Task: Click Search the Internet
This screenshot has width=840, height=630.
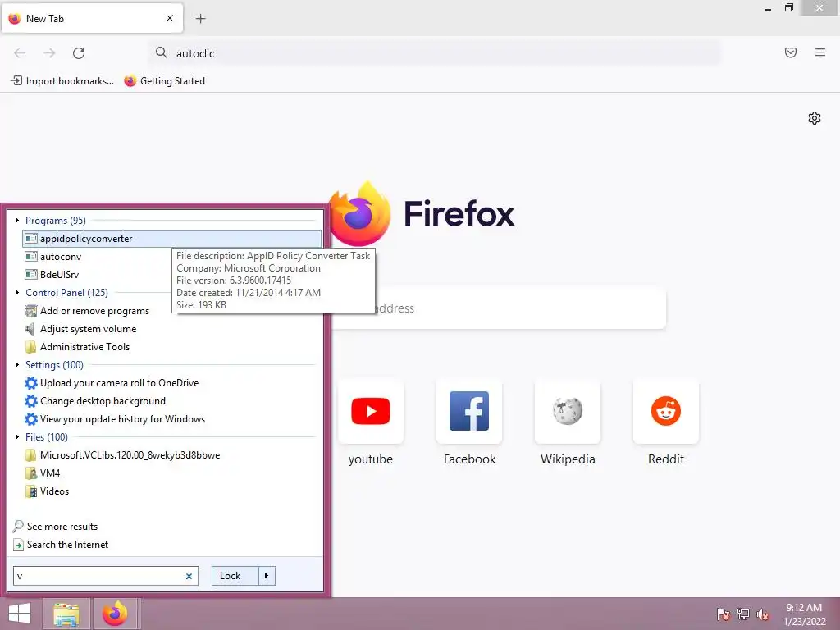Action: click(61, 545)
